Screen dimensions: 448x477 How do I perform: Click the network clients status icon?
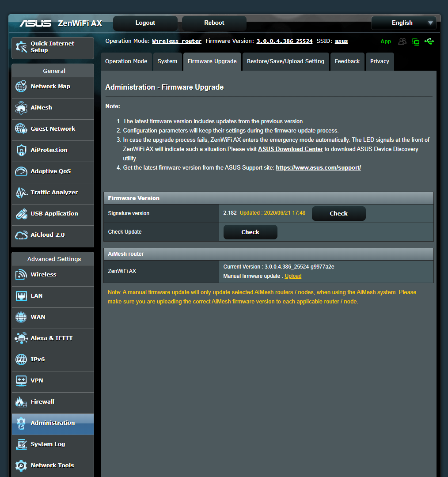[416, 42]
